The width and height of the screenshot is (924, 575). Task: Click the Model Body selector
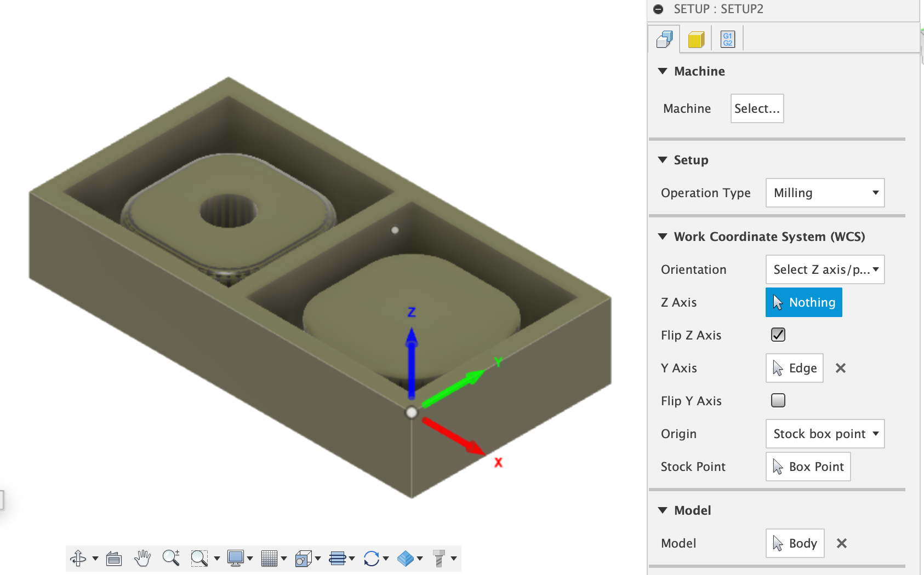pos(795,543)
